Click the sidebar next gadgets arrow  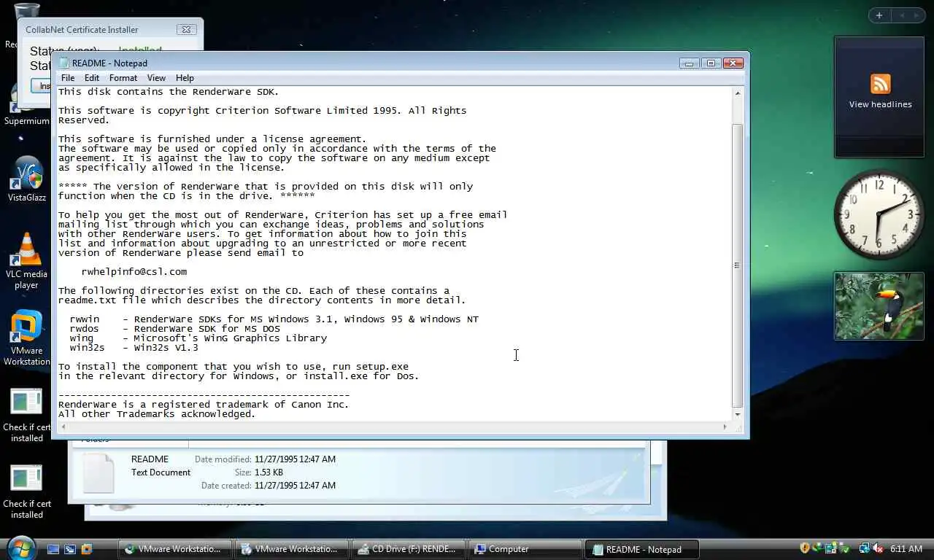tap(916, 15)
